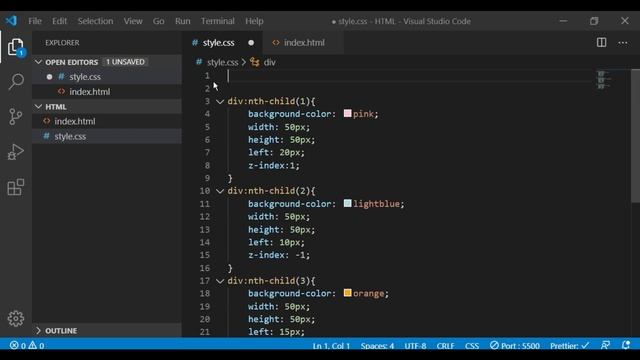The height and width of the screenshot is (360, 640).
Task: Place cursor on empty editor line 1
Action: [x=408, y=76]
